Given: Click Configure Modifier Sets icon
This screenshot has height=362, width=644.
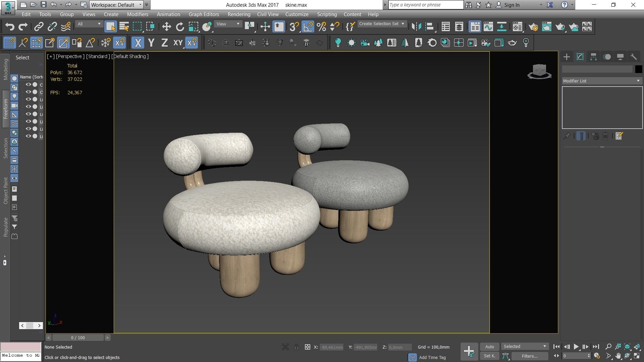Looking at the screenshot, I should click(x=619, y=136).
